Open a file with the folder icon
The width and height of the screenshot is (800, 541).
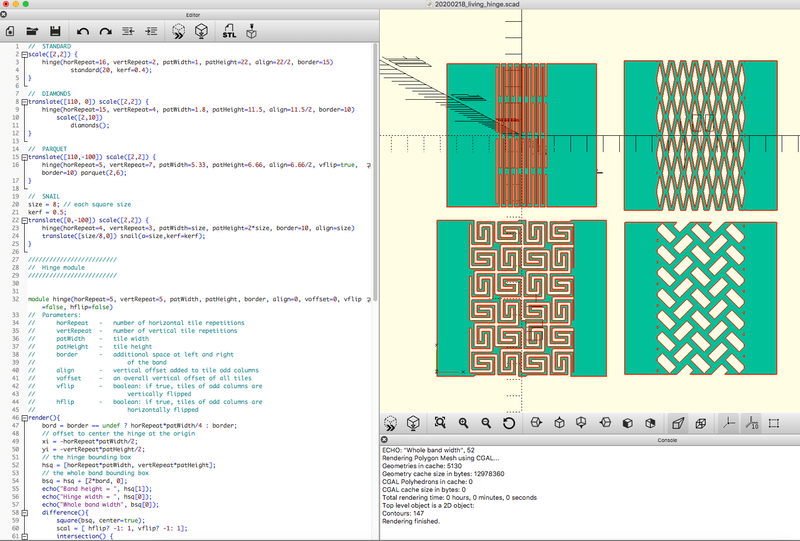point(32,32)
